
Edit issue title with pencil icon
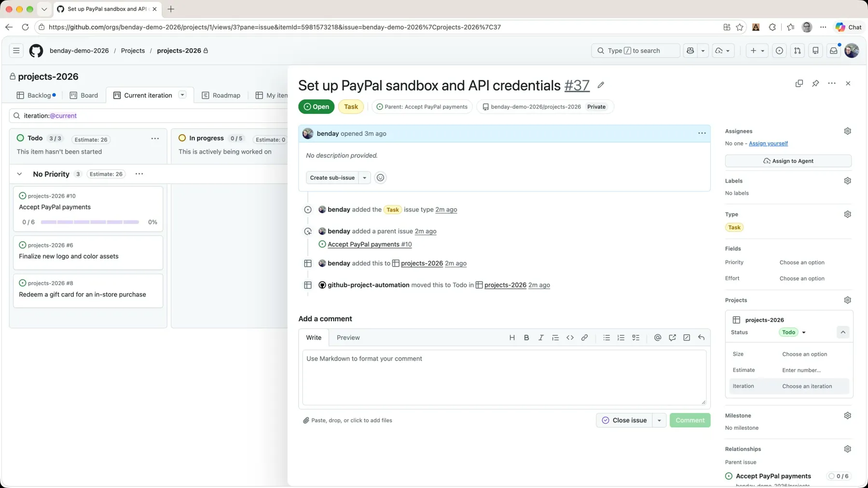[601, 85]
